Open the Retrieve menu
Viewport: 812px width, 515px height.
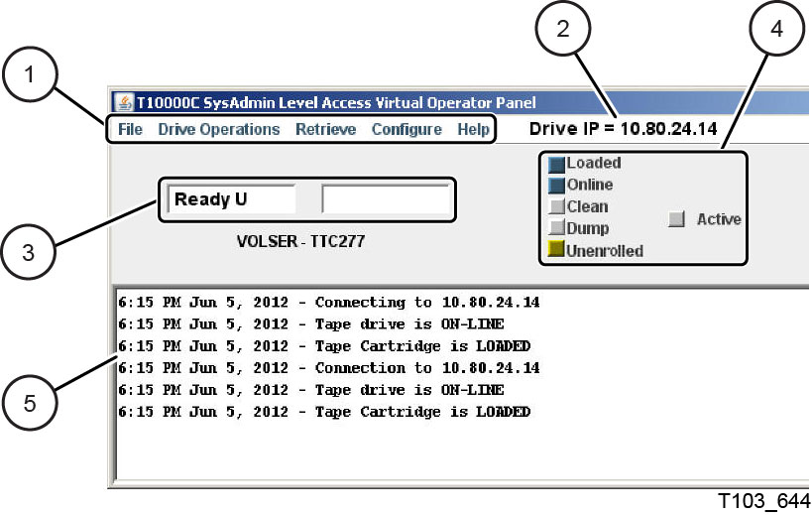326,129
